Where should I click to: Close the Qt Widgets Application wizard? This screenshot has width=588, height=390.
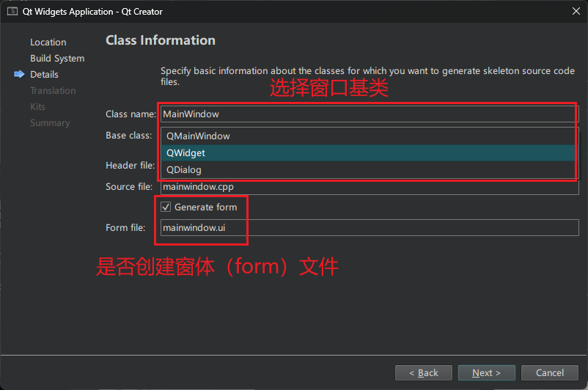(x=576, y=11)
